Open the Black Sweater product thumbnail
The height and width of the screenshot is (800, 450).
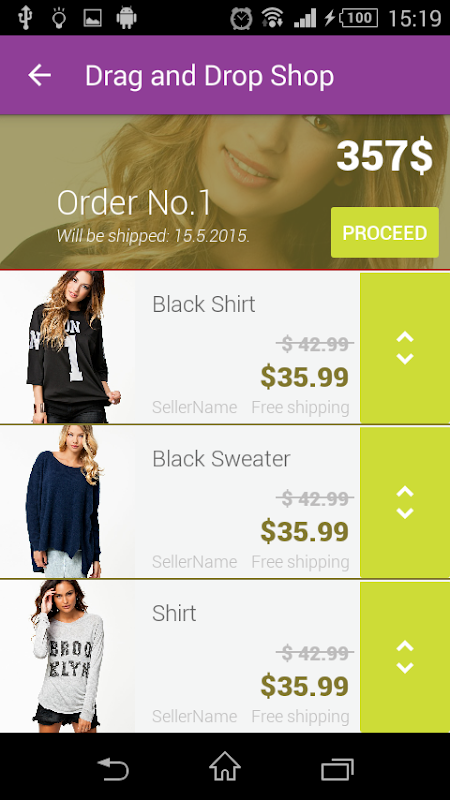pos(67,502)
